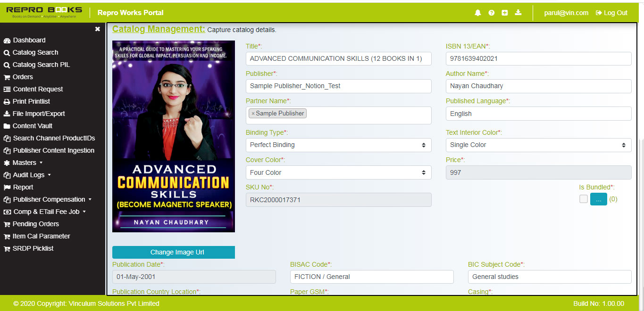Click the Content Vault folder icon
The width and height of the screenshot is (644, 311).
click(x=7, y=126)
